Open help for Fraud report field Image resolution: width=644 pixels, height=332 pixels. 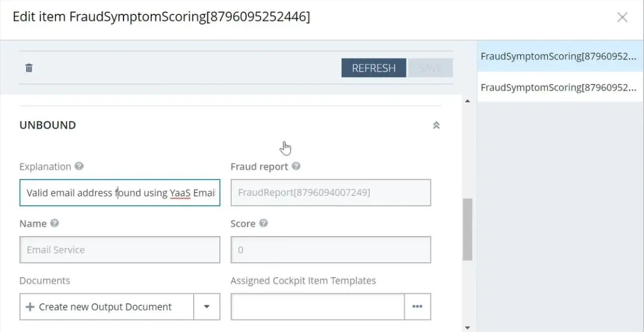point(296,166)
